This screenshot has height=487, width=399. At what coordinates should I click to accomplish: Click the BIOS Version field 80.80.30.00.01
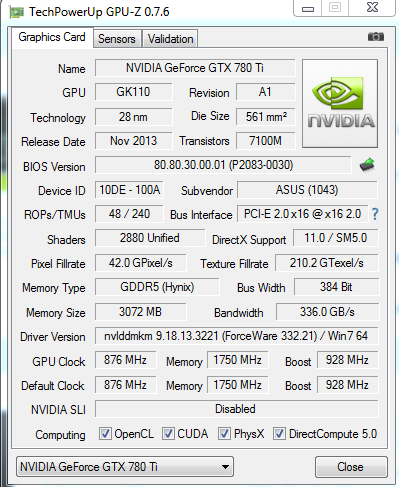[x=223, y=165]
